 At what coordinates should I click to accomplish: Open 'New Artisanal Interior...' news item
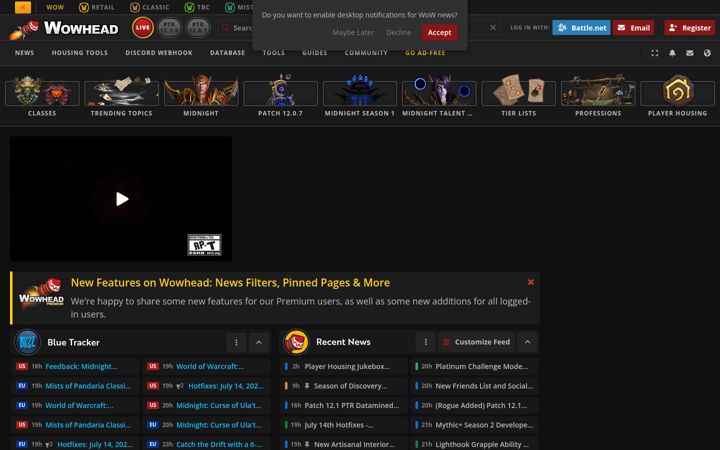click(x=354, y=444)
